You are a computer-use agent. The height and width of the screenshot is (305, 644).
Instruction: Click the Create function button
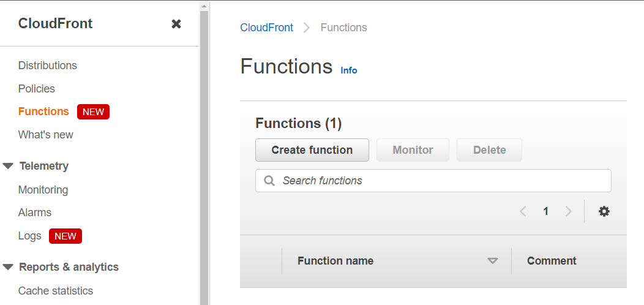[x=312, y=150]
